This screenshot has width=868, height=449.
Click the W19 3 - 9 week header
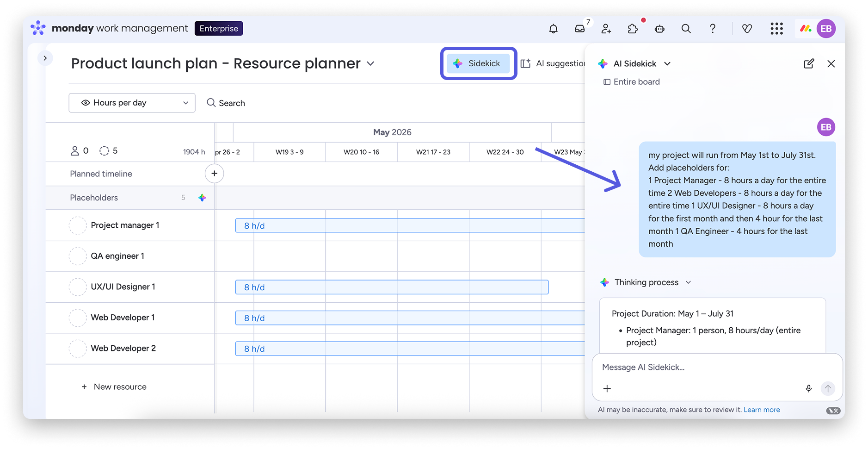289,152
